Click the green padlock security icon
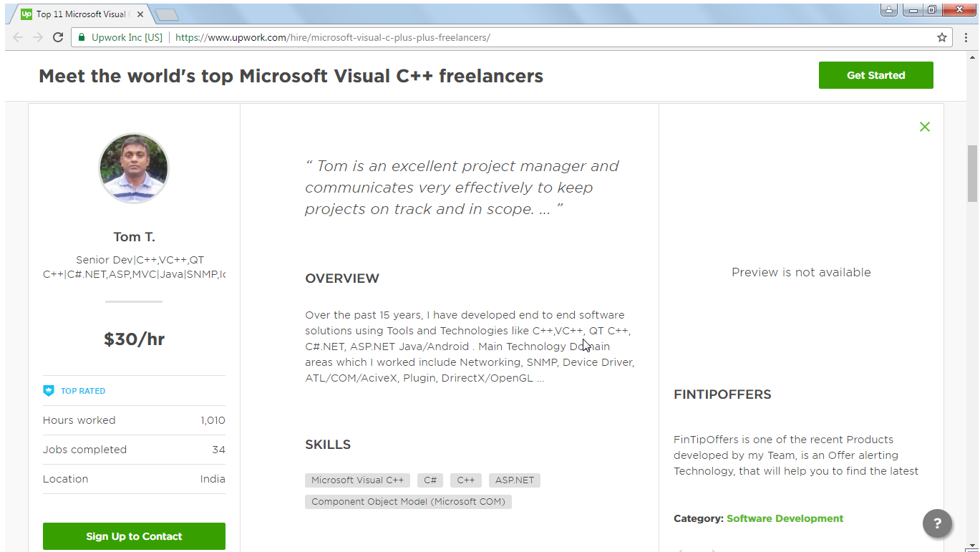Viewport: 980px width, 552px height. coord(82,37)
